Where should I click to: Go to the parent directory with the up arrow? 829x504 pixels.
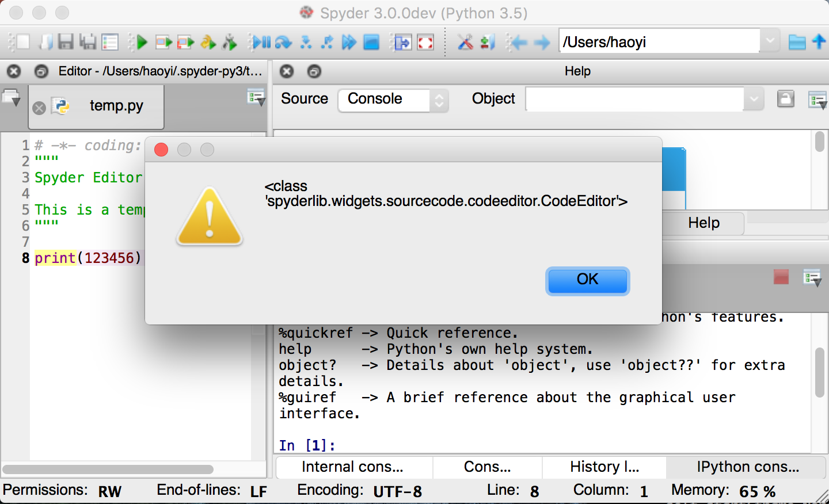click(819, 41)
